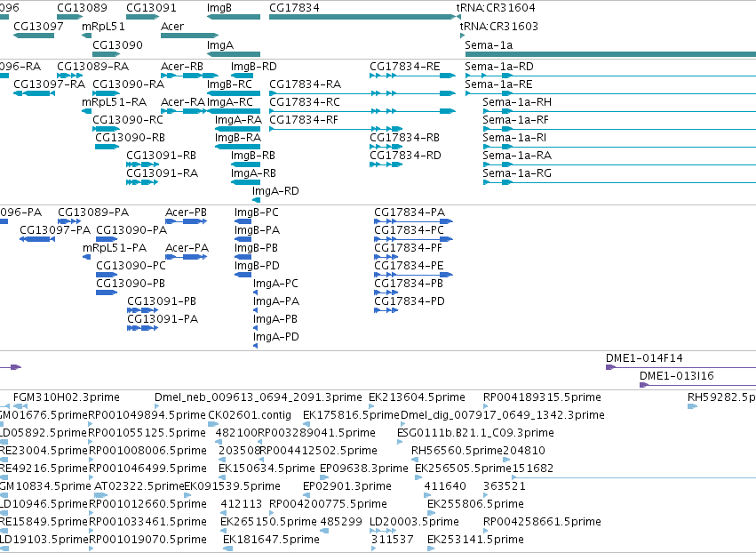Click the CG17834 gene label

click(294, 8)
